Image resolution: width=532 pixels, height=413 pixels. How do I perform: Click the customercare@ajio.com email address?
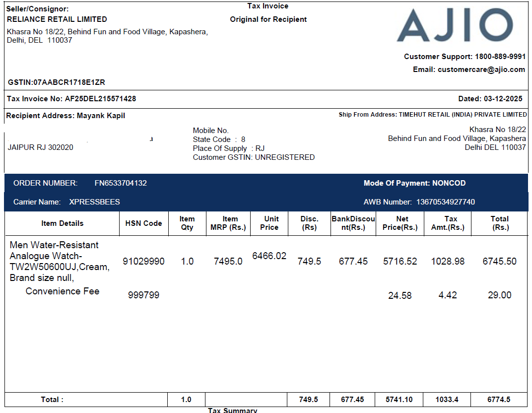(x=481, y=69)
